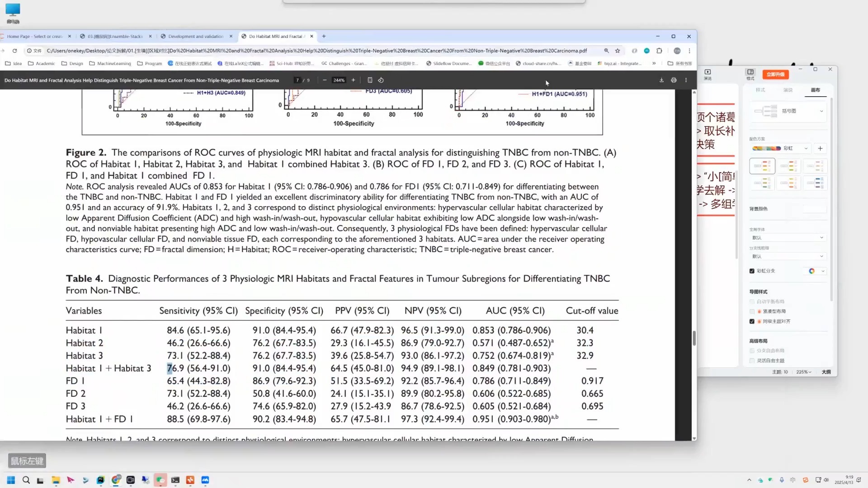Toggle the 灵活自由主题 checkbox

point(752,361)
